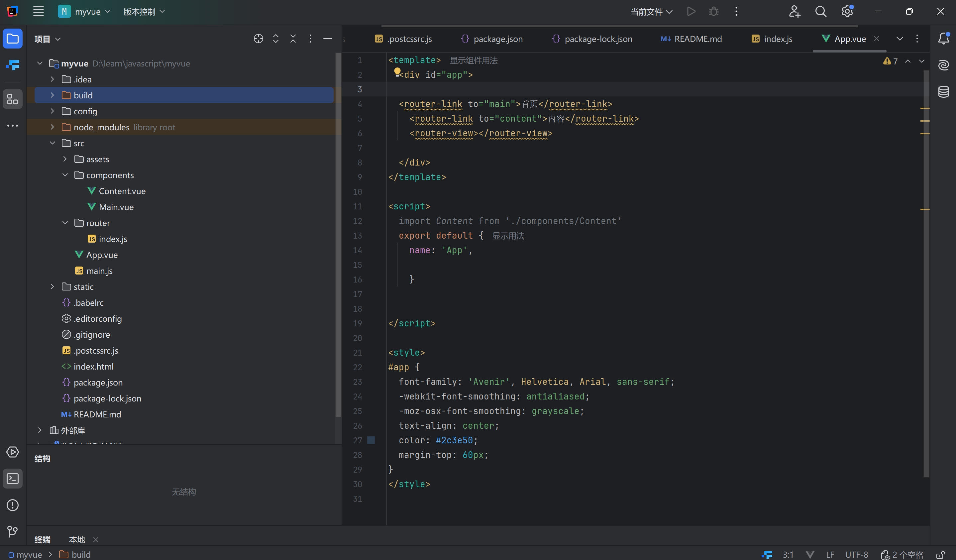The height and width of the screenshot is (560, 956).
Task: Toggle read-only lock in status bar
Action: [x=940, y=555]
